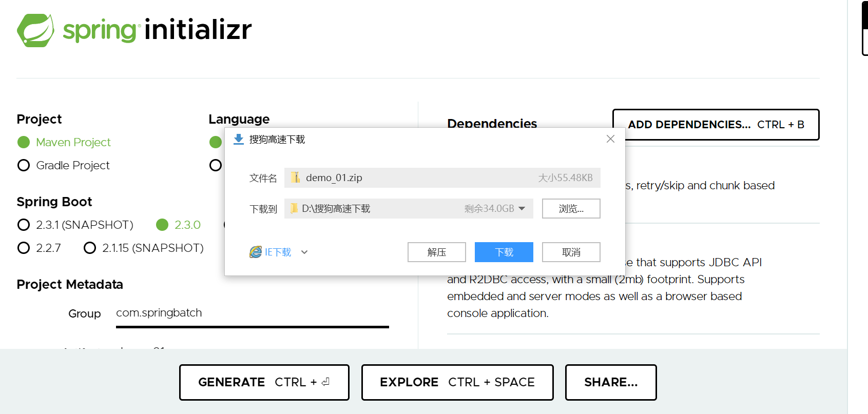Click the Project Metadata heading

pos(70,284)
